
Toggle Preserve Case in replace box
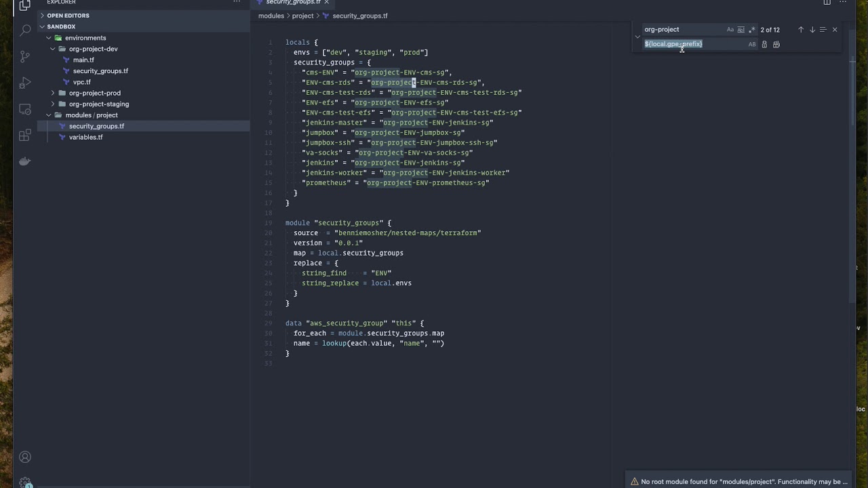pyautogui.click(x=751, y=45)
